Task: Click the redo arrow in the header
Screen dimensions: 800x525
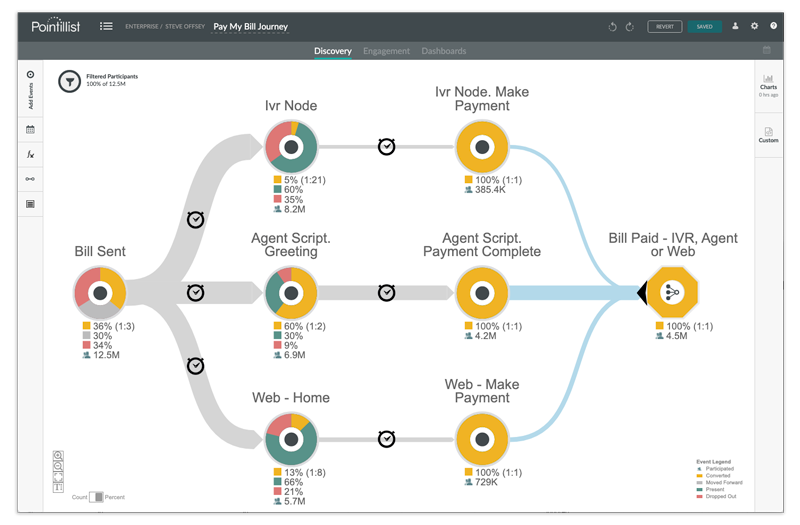Action: coord(630,27)
